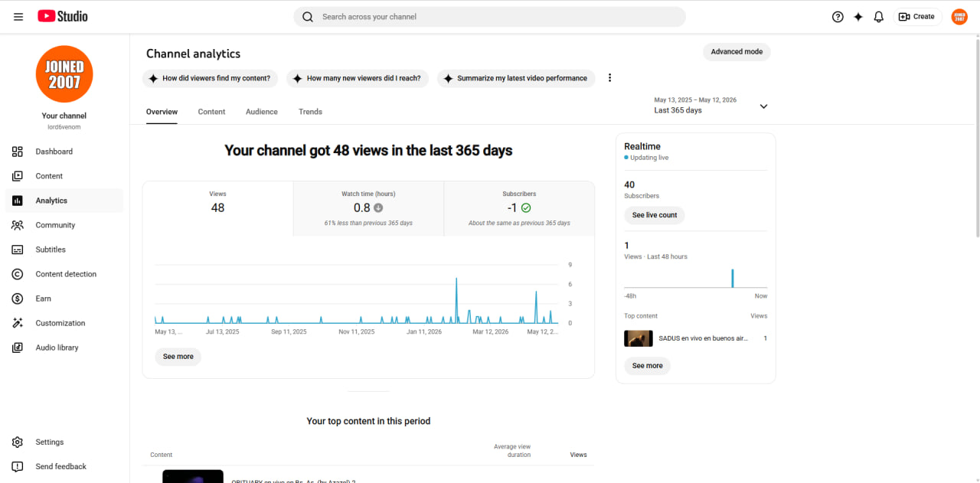Viewport: 980px width, 483px height.
Task: Switch to the analytics Content tab
Action: click(211, 112)
